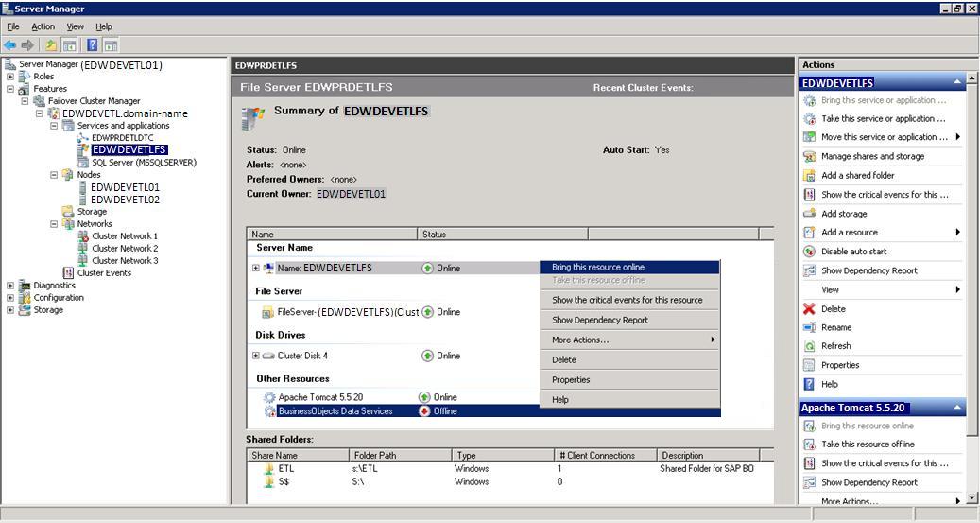
Task: Expand the Diagnostics tree node
Action: click(x=10, y=286)
